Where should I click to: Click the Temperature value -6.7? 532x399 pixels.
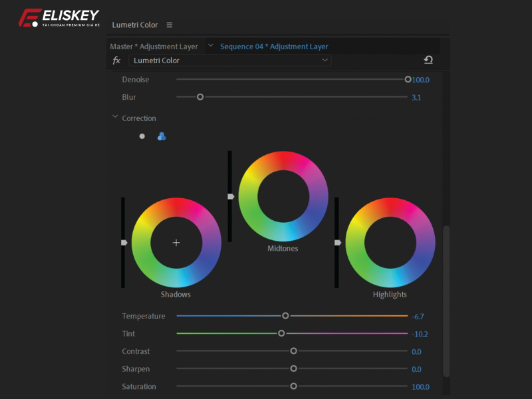pos(418,317)
